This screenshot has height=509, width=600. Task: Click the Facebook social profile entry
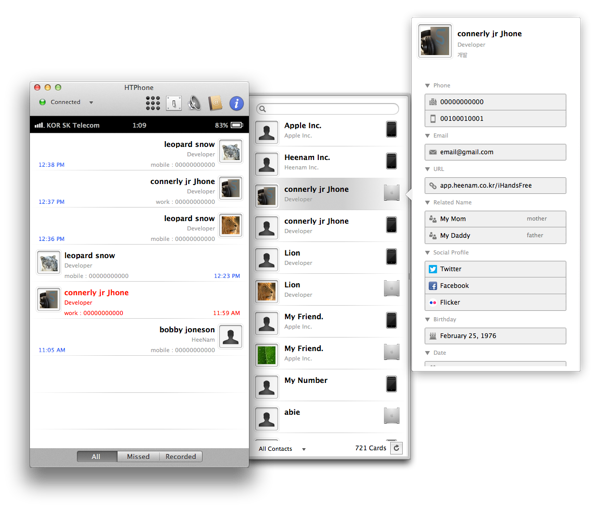(x=496, y=285)
